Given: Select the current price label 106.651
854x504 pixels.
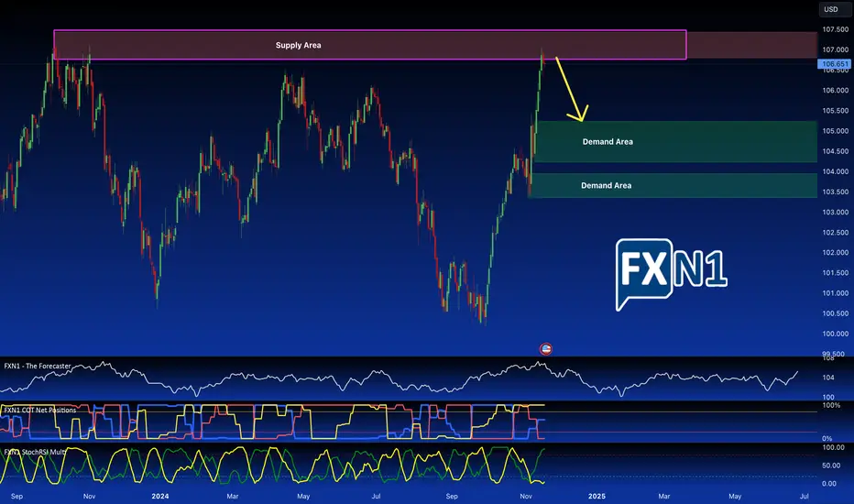Looking at the screenshot, I should pyautogui.click(x=834, y=64).
